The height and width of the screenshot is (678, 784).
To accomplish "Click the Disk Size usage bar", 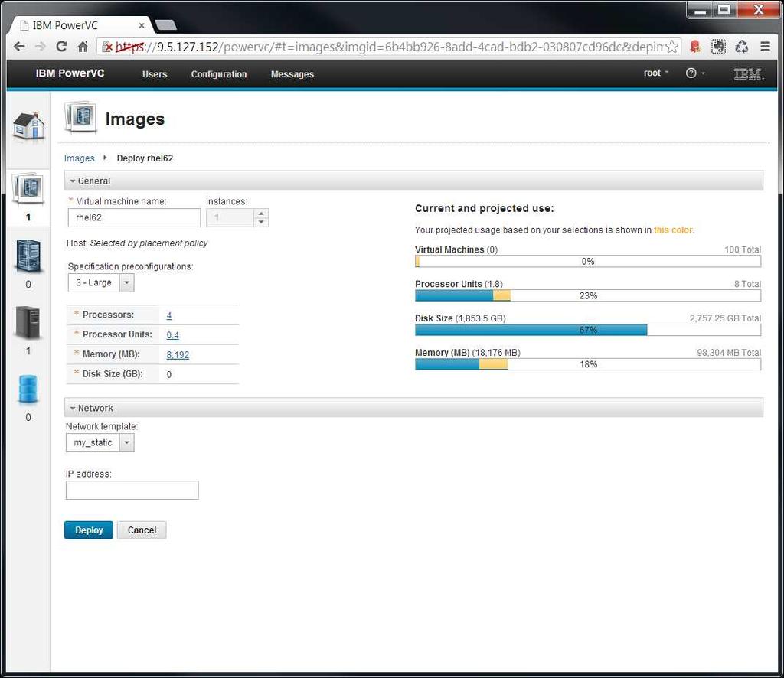I will [588, 330].
